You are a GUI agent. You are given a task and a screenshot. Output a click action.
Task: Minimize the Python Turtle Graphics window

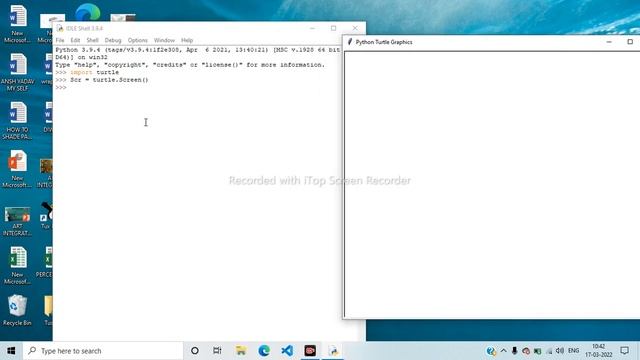coord(609,42)
